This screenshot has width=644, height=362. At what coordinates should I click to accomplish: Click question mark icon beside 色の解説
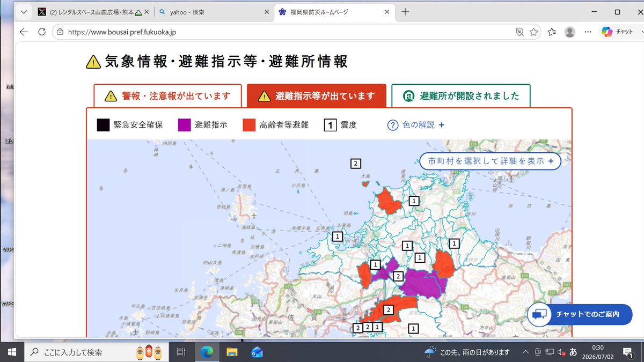pos(393,125)
